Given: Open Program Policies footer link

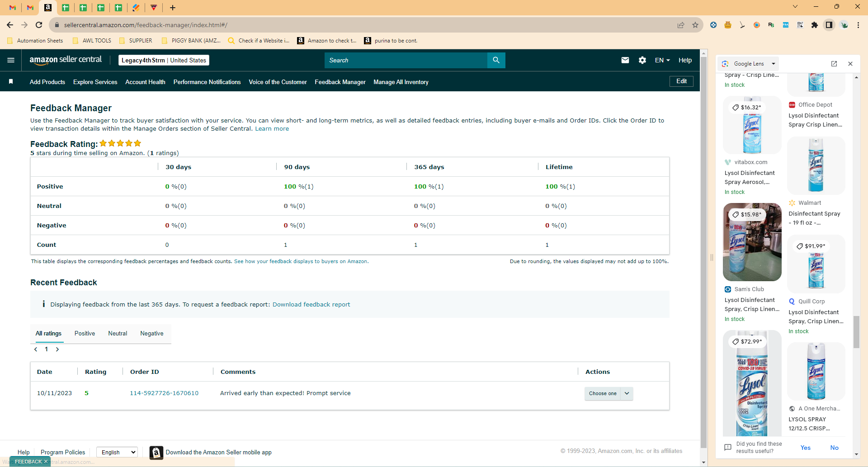Looking at the screenshot, I should point(63,452).
